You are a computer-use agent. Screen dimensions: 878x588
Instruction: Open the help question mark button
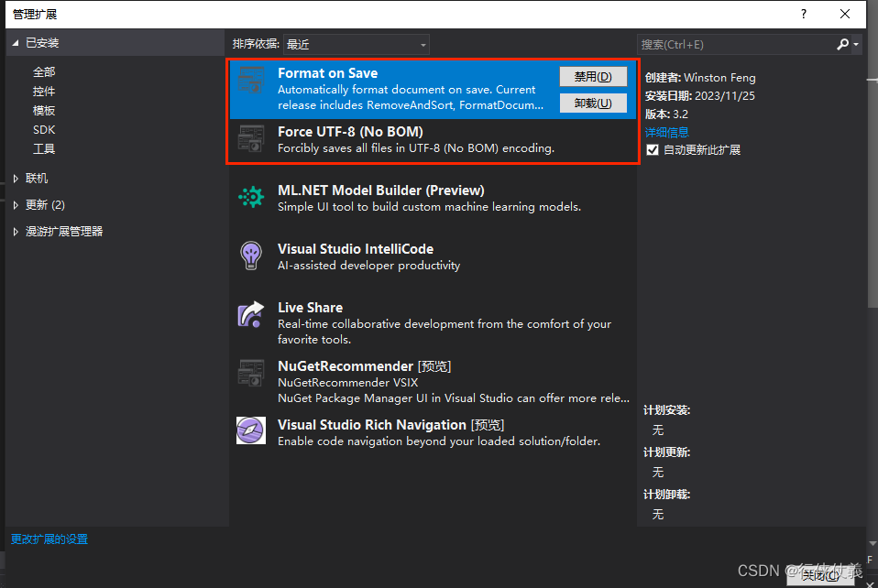[x=804, y=14]
